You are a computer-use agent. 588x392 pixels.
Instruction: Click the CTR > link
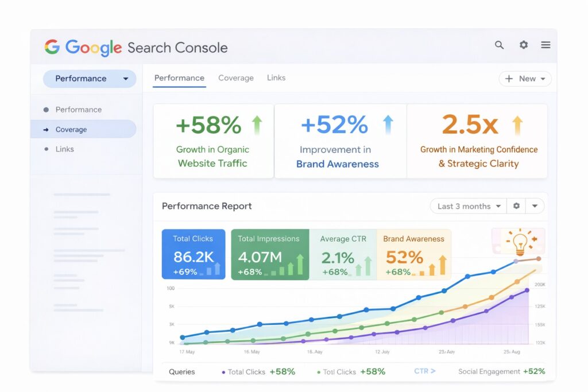click(x=424, y=371)
